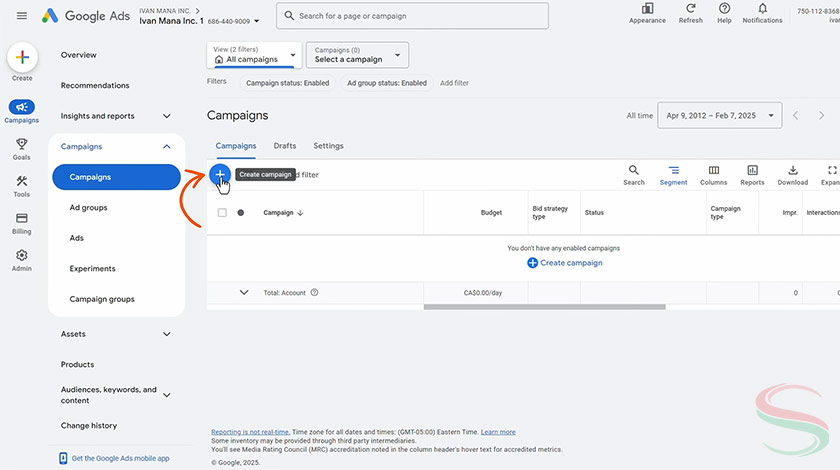Open Products nav item

77,364
